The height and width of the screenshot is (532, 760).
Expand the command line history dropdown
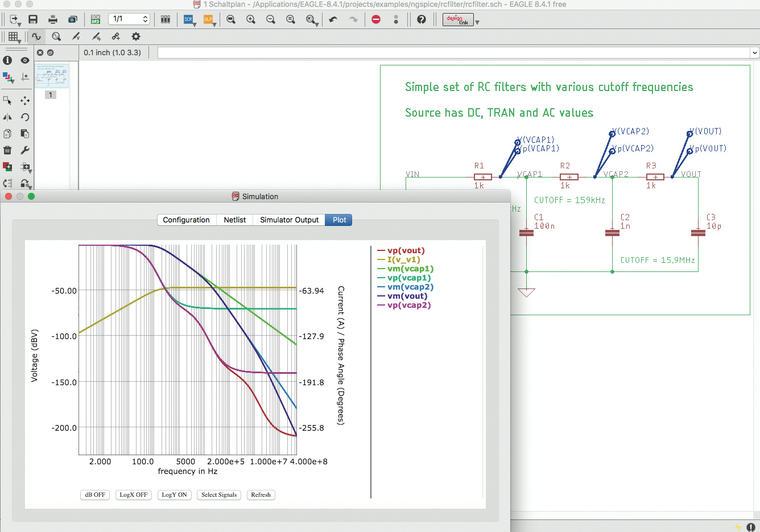[x=754, y=53]
